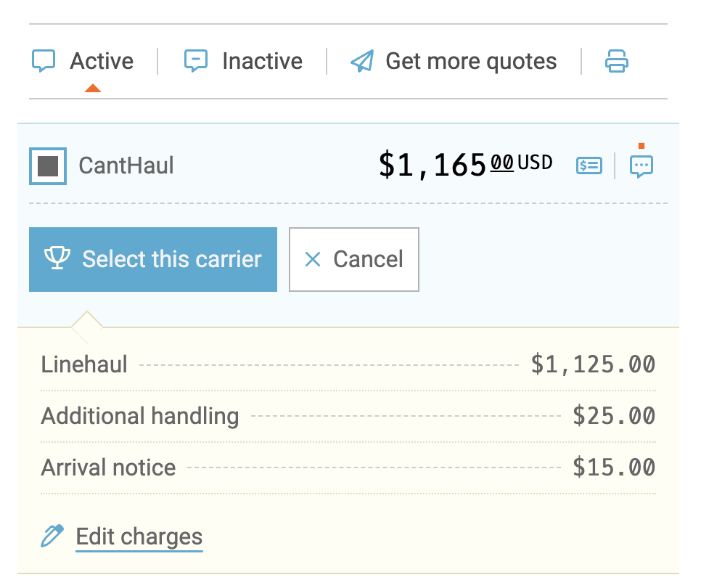Click the pencil icon beside Edit charges
Viewport: 701px width, 588px height.
[52, 536]
